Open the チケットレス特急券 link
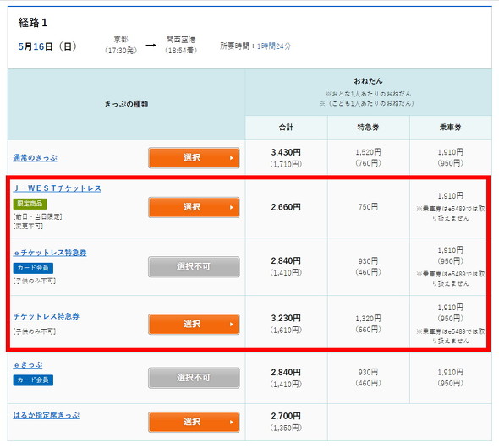Image resolution: width=499 pixels, height=448 pixels. pos(47,316)
